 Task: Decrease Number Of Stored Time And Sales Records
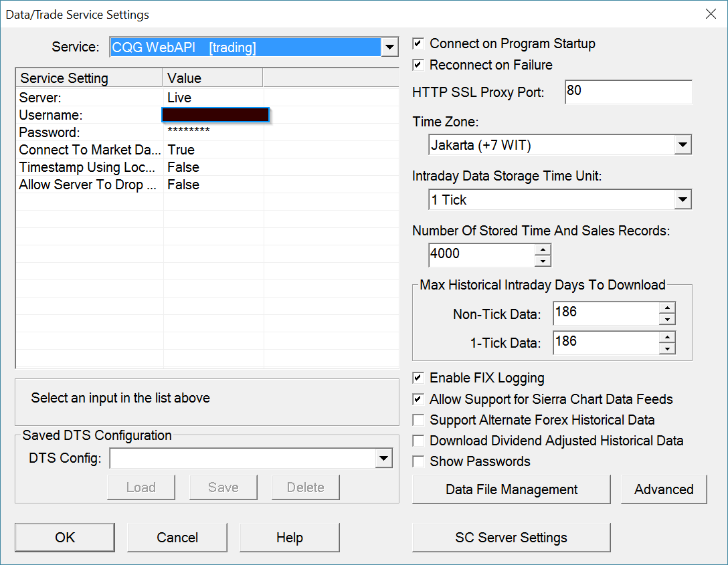tap(543, 261)
